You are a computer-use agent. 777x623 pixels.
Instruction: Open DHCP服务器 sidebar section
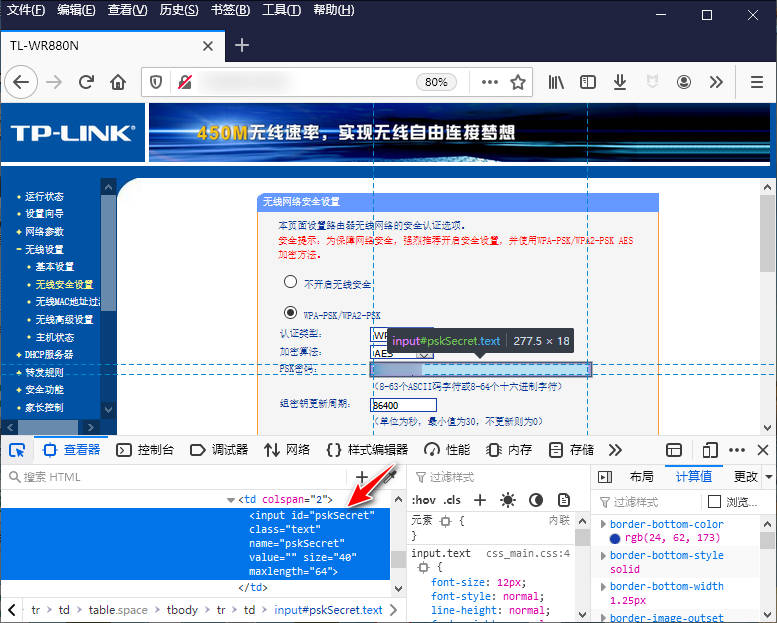[49, 354]
